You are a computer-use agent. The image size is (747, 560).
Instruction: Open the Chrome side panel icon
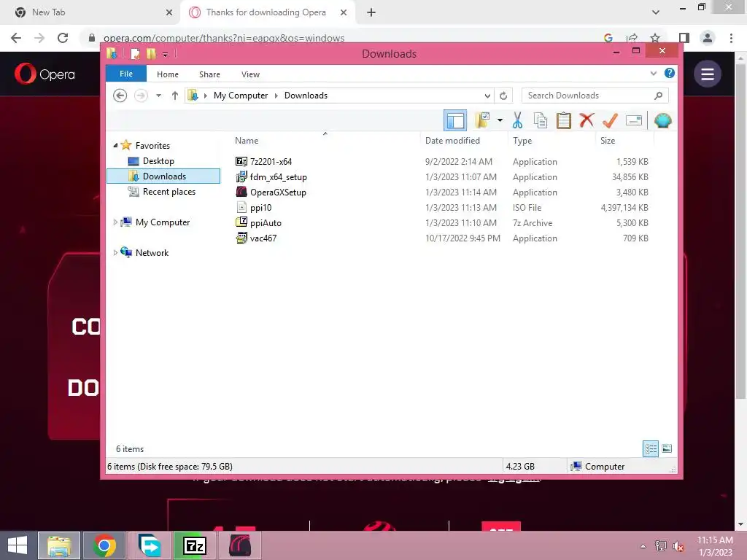point(684,38)
